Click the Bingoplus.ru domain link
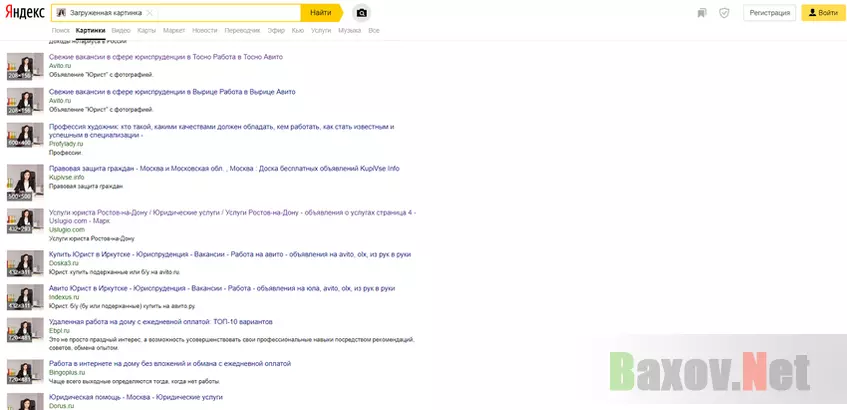Image resolution: width=847 pixels, height=410 pixels. click(68, 372)
